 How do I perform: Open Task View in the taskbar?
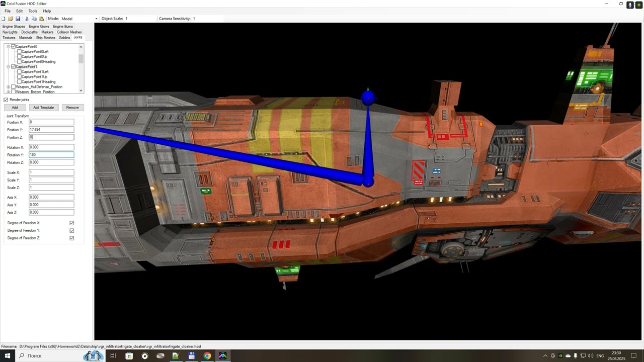coord(113,356)
